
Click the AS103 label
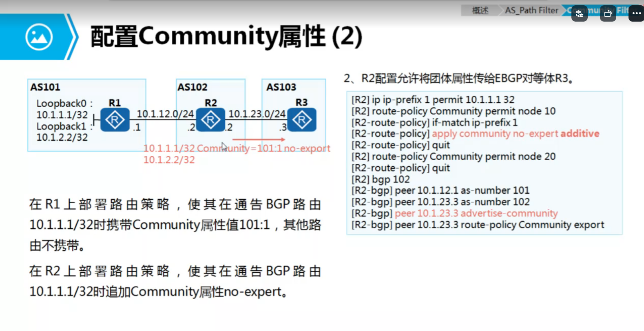tap(281, 87)
